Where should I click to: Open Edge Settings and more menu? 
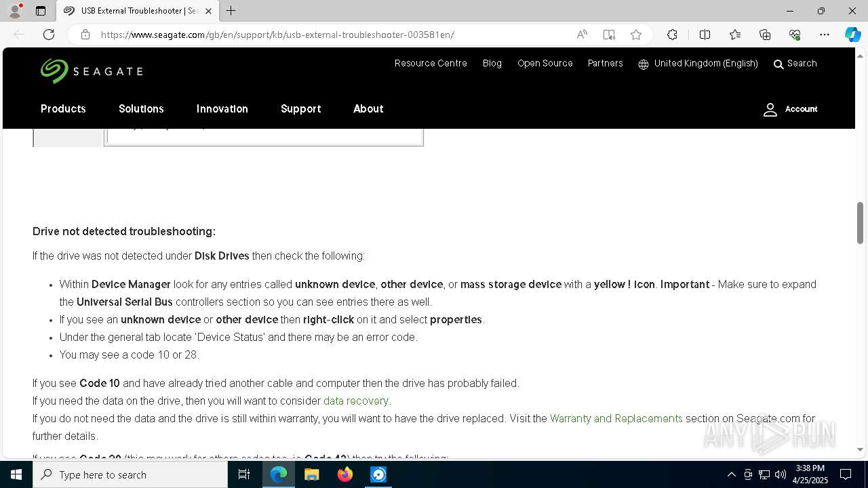click(x=825, y=35)
